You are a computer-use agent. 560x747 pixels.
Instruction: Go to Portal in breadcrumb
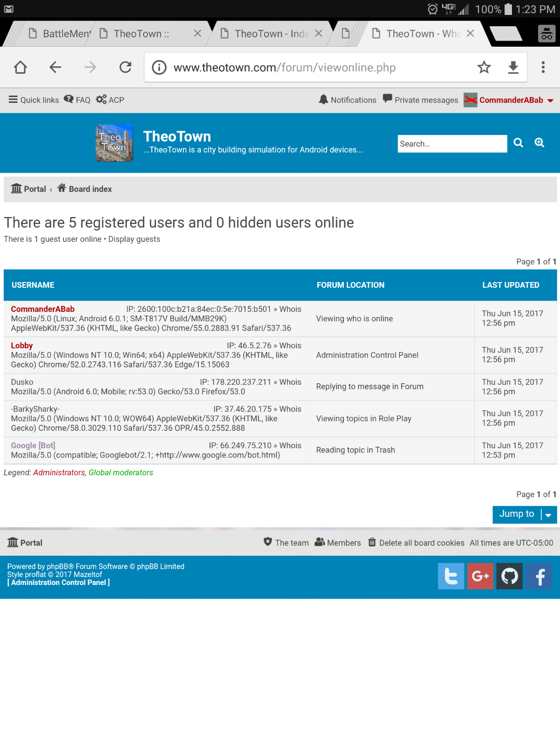pyautogui.click(x=28, y=189)
